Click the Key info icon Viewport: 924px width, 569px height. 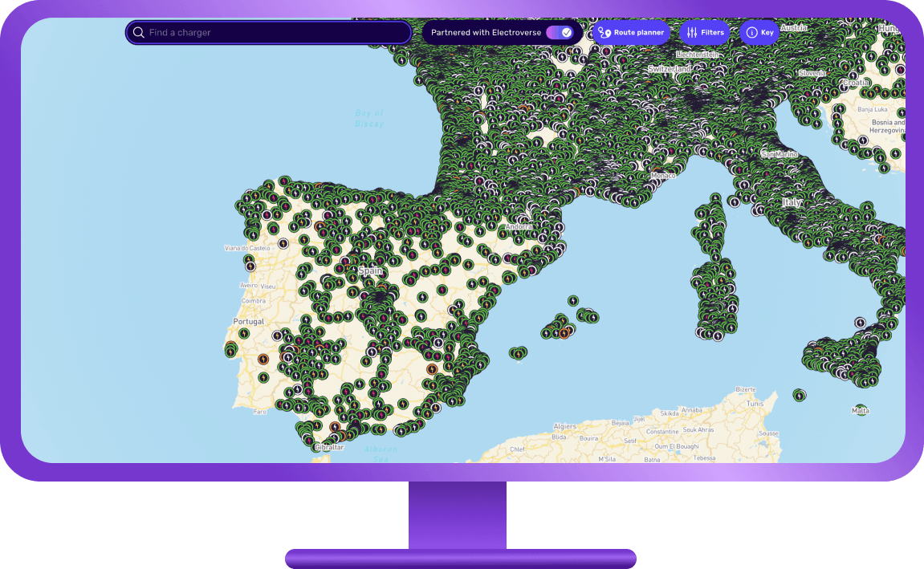pos(751,33)
